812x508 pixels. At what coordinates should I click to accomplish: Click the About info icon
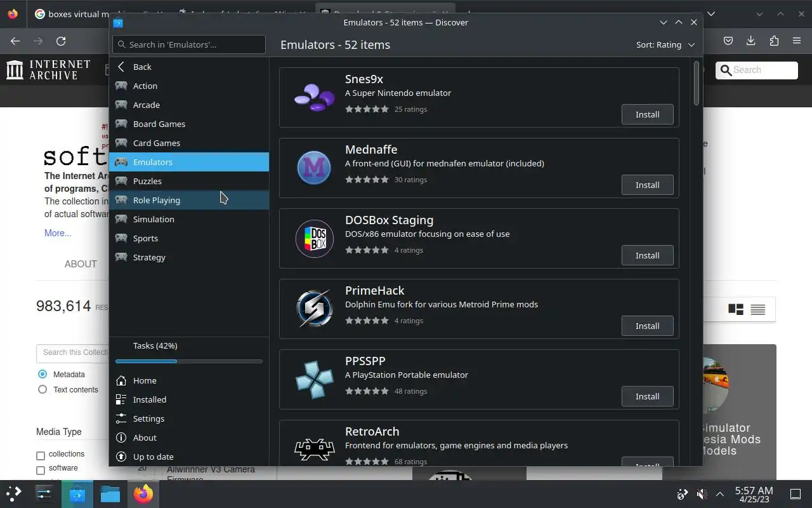point(121,438)
